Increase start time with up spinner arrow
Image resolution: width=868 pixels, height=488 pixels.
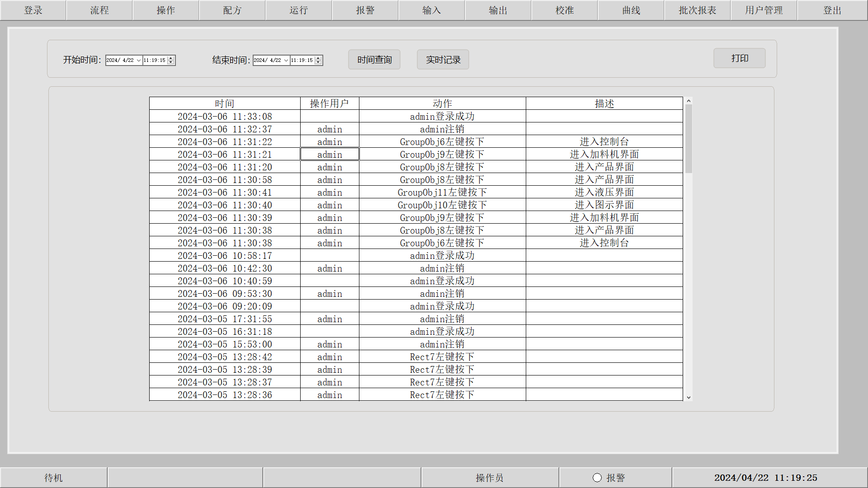click(171, 58)
